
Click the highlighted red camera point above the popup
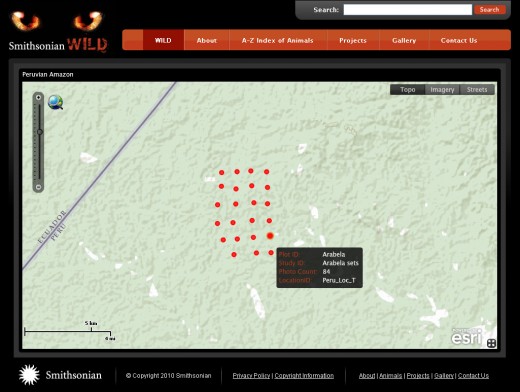(270, 236)
